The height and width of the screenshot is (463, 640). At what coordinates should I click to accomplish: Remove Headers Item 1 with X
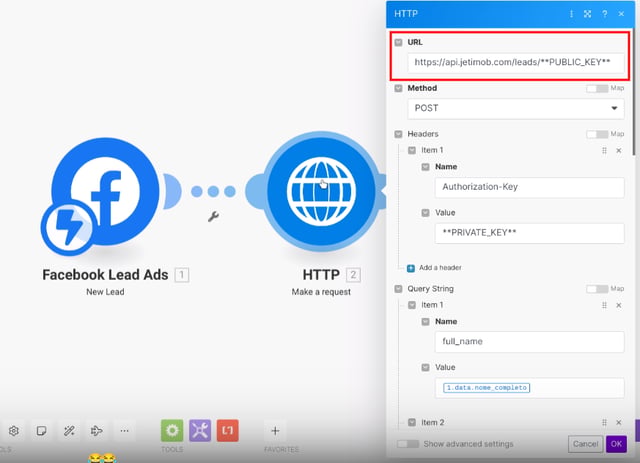pos(619,151)
